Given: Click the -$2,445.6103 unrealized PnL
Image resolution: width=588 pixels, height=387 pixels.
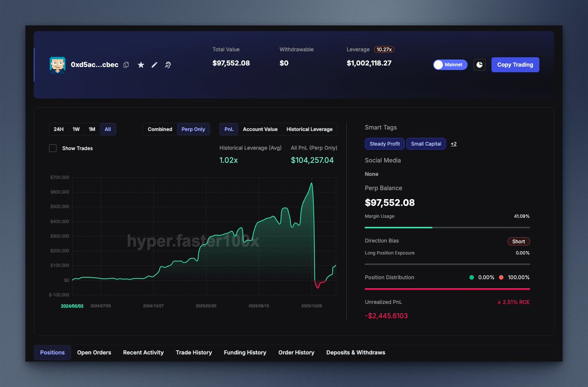Looking at the screenshot, I should click(386, 316).
